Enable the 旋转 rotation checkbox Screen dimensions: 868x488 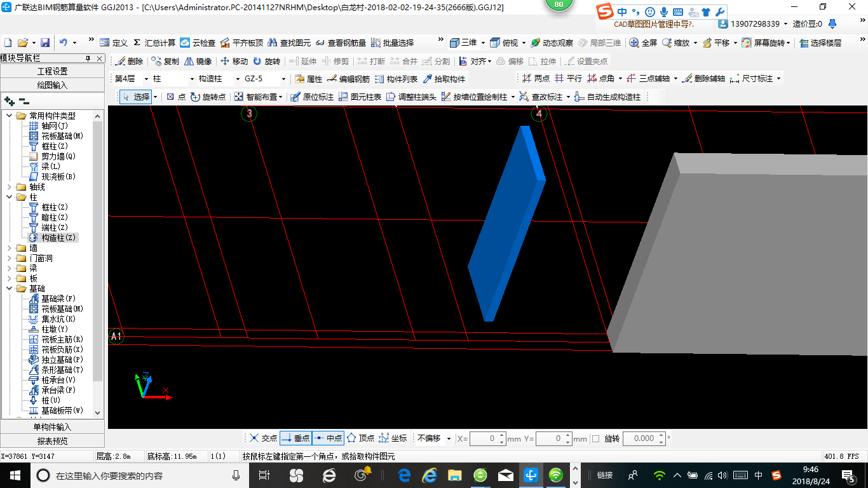coord(595,438)
